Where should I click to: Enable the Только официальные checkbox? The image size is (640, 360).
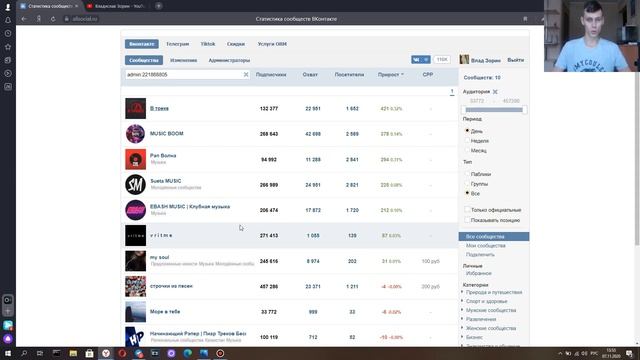click(x=467, y=209)
